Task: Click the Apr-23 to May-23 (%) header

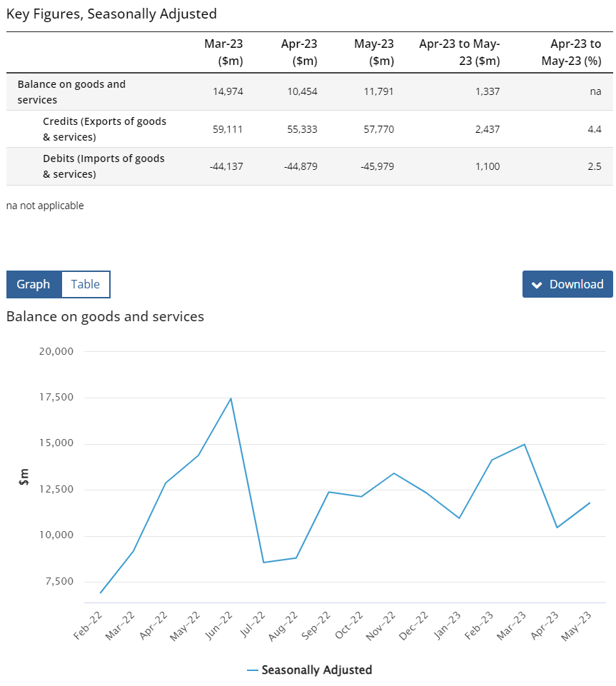Action: (x=571, y=52)
